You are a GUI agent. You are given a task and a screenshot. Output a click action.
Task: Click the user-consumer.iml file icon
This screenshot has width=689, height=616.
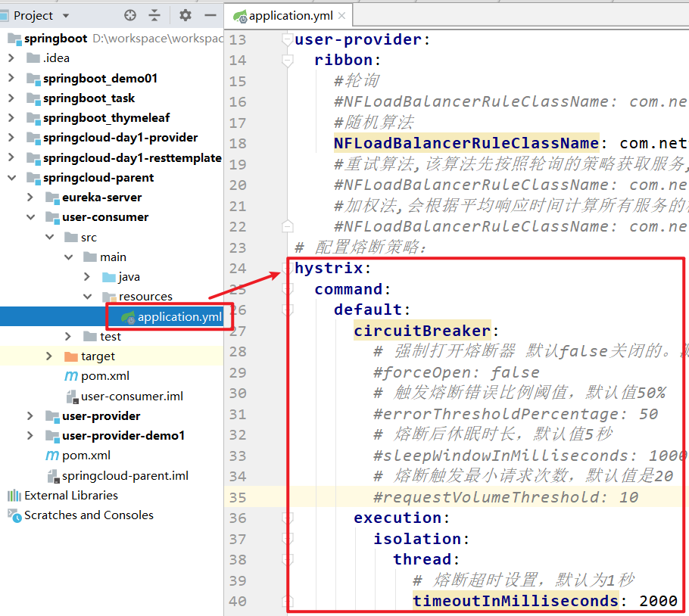click(x=72, y=396)
